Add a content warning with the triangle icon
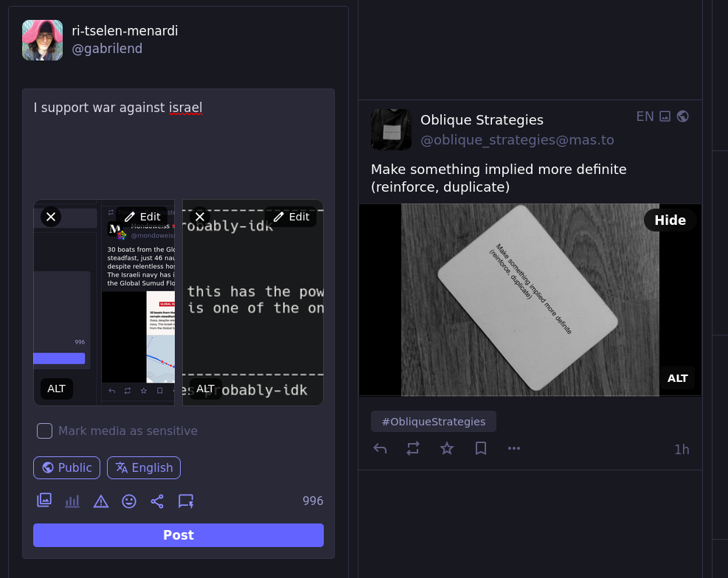Screen dimensions: 728x578 [x=100, y=501]
